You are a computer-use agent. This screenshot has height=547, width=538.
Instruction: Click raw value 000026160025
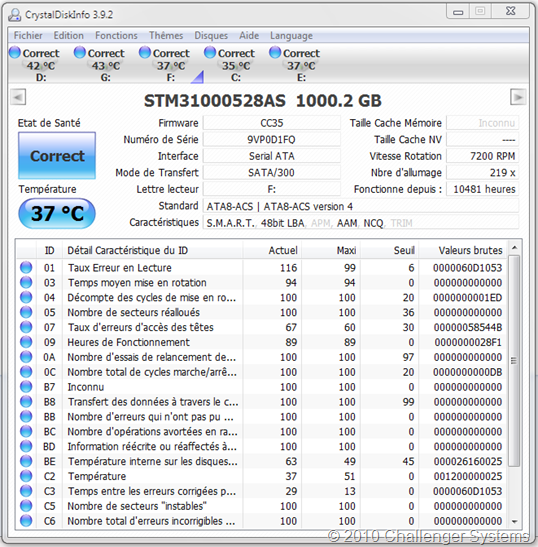(x=468, y=461)
